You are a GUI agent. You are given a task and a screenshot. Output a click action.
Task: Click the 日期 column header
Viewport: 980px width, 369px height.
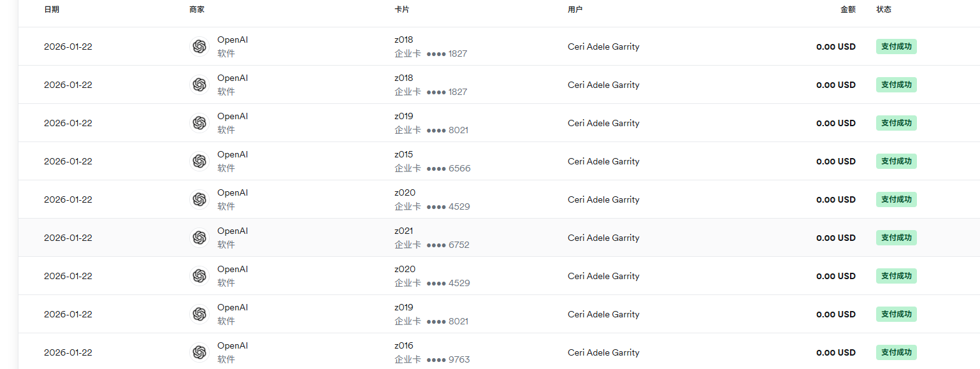coord(52,10)
